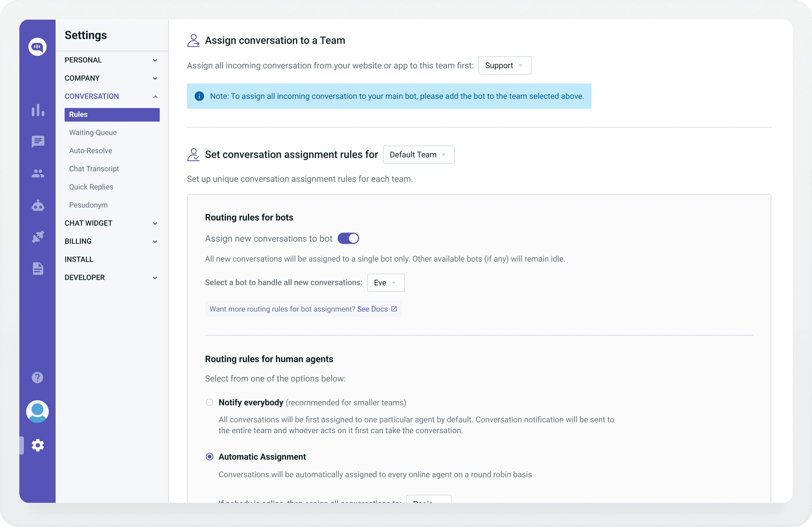Open the integrations plug icon
Viewport: 812px width, 527px height.
(38, 237)
